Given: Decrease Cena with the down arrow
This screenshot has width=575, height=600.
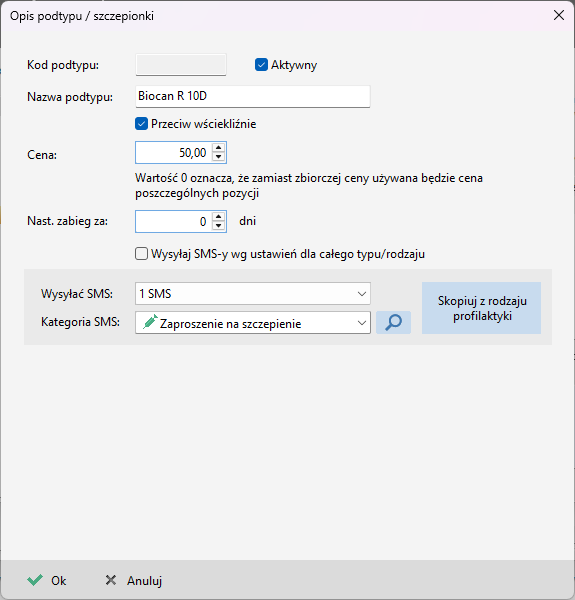Looking at the screenshot, I should (x=218, y=157).
